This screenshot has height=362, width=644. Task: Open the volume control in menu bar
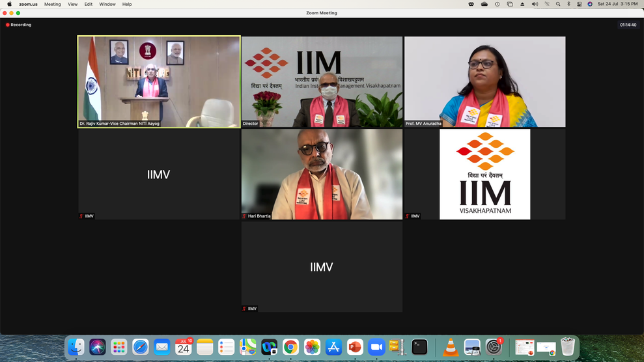[x=535, y=4]
